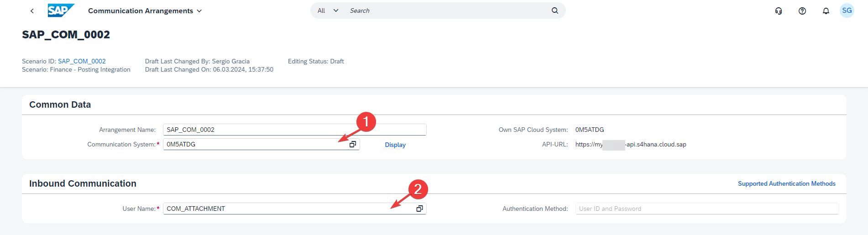Edit the Arrangement Name field
Image resolution: width=868 pixels, height=235 pixels.
click(x=294, y=130)
